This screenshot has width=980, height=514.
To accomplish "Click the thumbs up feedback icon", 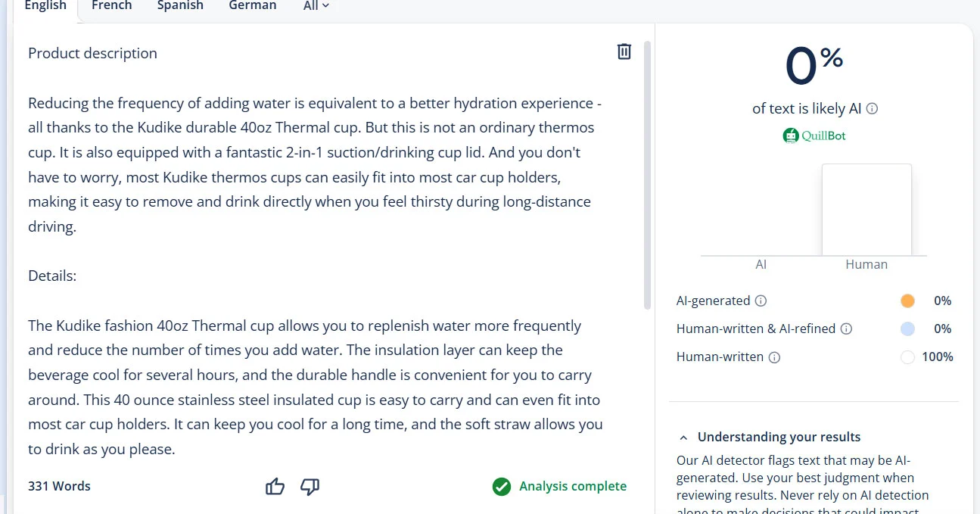I will [275, 487].
